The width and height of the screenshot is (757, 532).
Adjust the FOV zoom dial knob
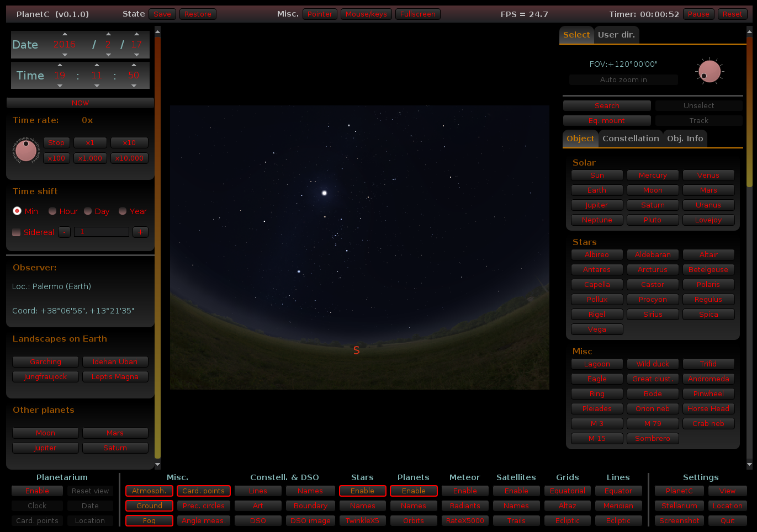(710, 71)
